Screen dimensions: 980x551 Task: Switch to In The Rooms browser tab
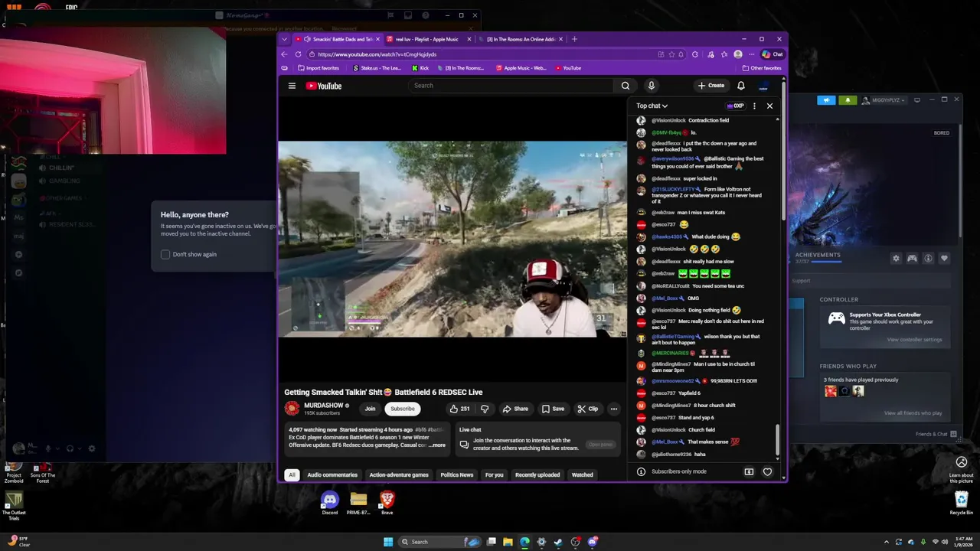(520, 39)
